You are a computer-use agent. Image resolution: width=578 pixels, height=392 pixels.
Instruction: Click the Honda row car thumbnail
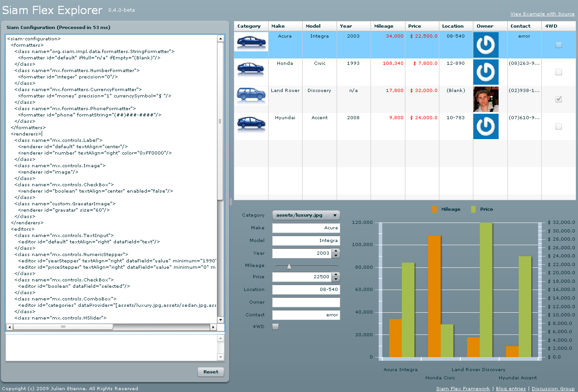(251, 69)
